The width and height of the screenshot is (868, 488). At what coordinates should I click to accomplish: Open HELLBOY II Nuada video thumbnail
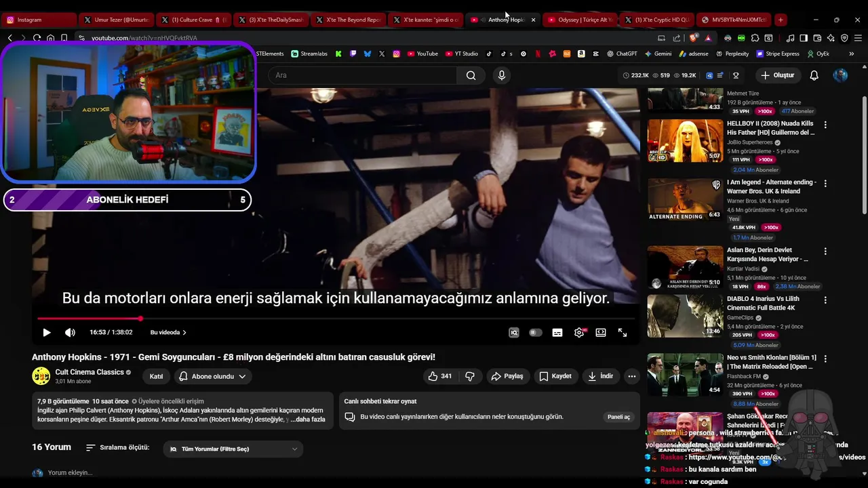click(685, 140)
